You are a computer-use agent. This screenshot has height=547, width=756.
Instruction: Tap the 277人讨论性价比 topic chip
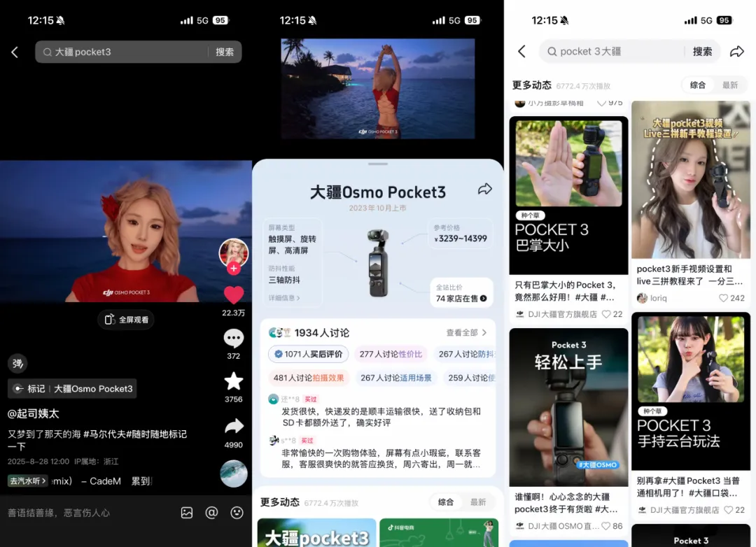tap(391, 354)
